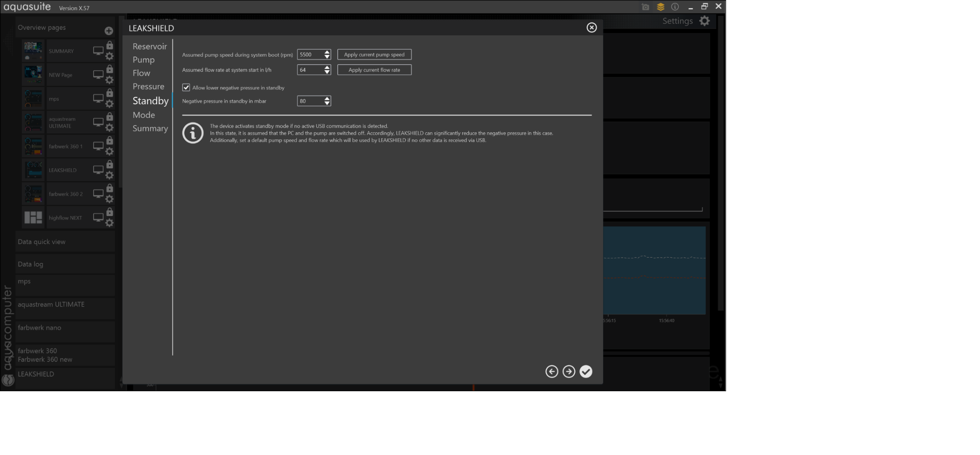This screenshot has width=980, height=455.
Task: Open farbwerk nano device in sidebar
Action: click(x=65, y=332)
